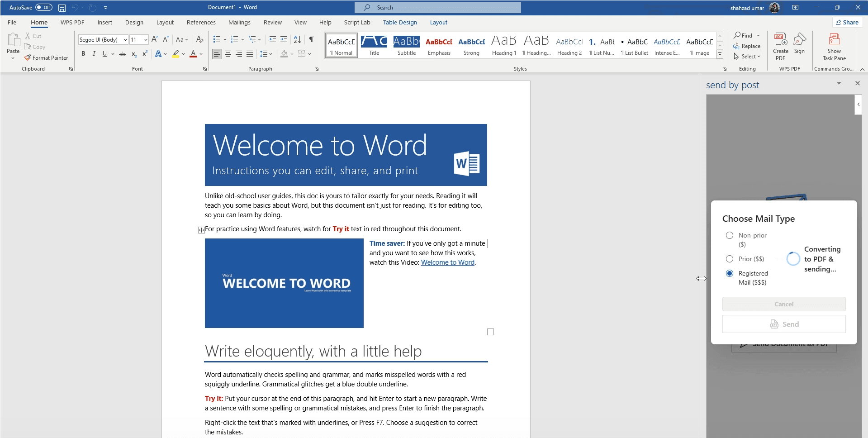Open the Mailings tab
The height and width of the screenshot is (438, 868).
click(239, 22)
